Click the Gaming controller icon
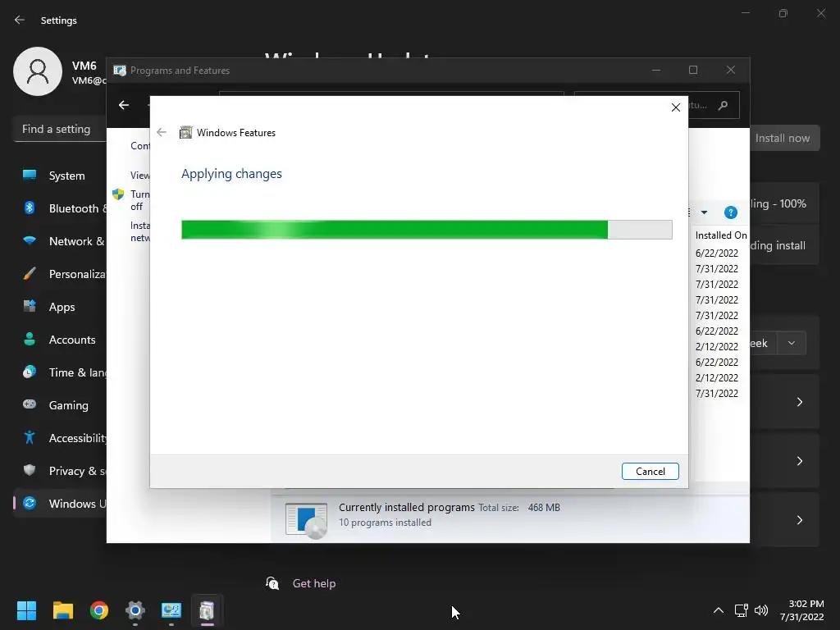840x630 pixels. click(30, 404)
